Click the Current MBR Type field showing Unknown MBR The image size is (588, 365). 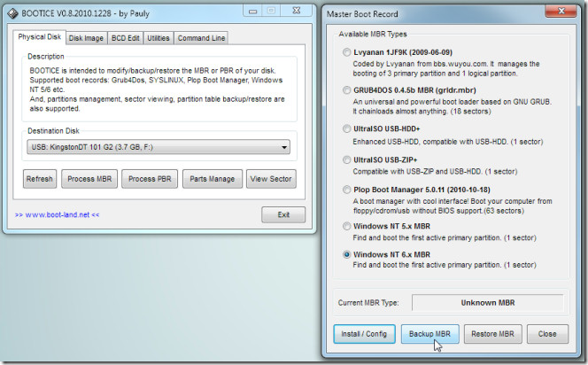pyautogui.click(x=488, y=303)
